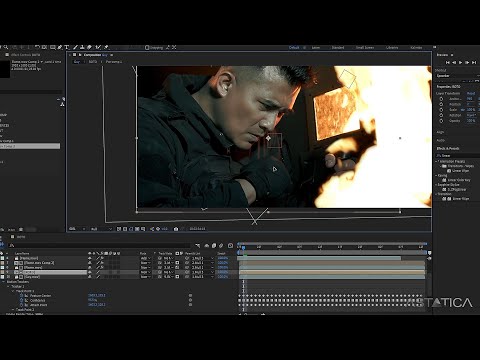
Task: Toggle the Rotation stopwatch in Properties
Action: (x=442, y=115)
